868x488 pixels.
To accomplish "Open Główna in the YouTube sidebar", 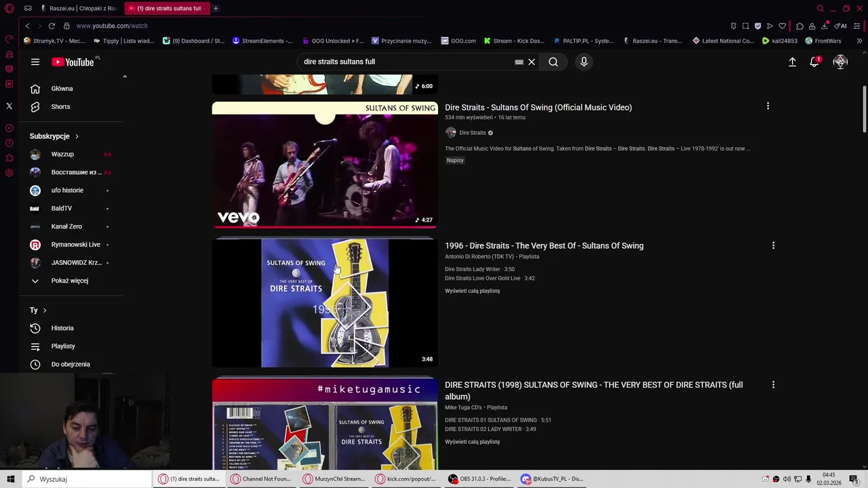I will (x=62, y=89).
